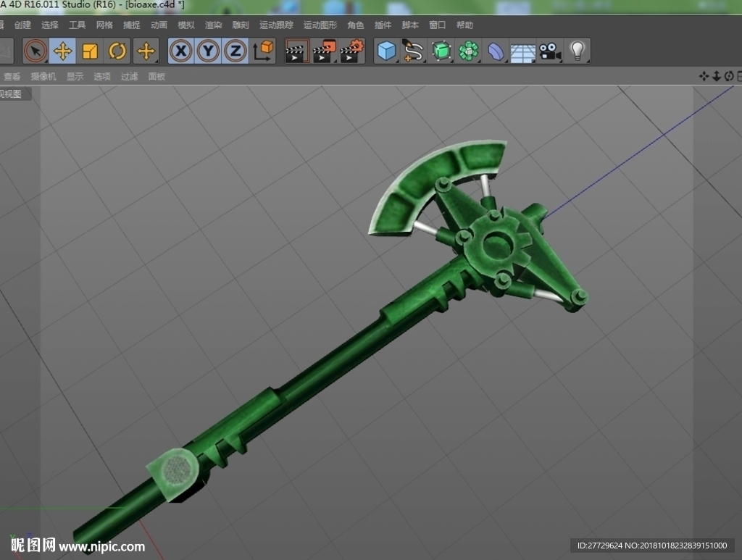Choose the Rotate tool
Viewport: 742px width, 560px height.
coord(117,51)
